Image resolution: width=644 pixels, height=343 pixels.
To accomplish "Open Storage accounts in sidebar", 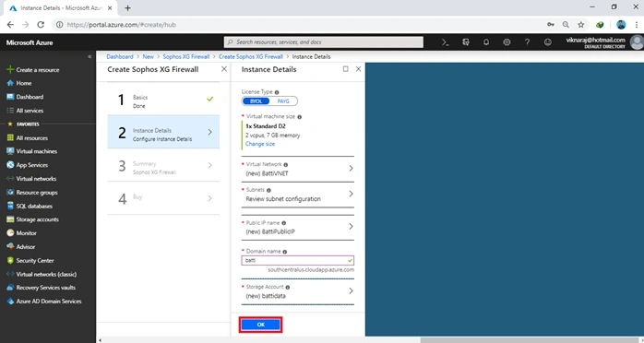I will [x=33, y=219].
